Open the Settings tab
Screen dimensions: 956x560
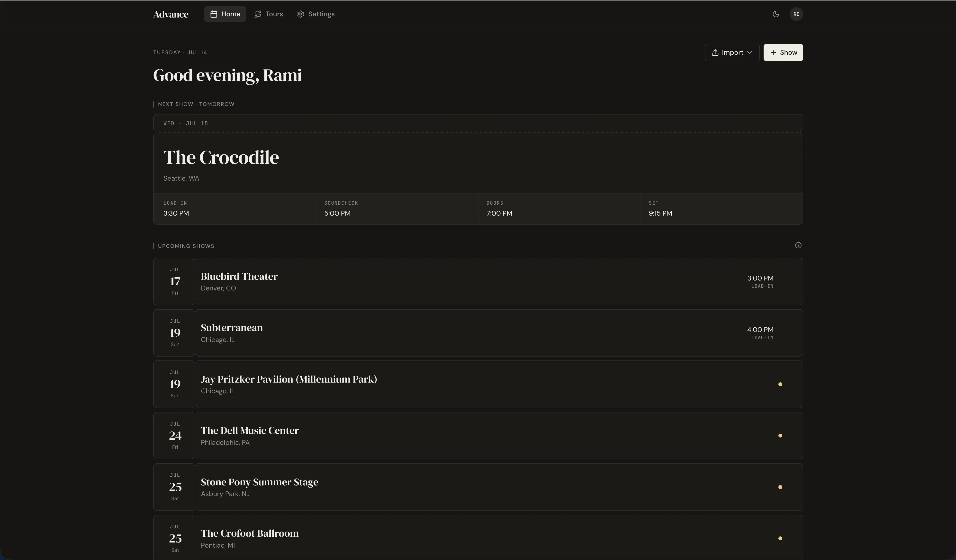(316, 14)
